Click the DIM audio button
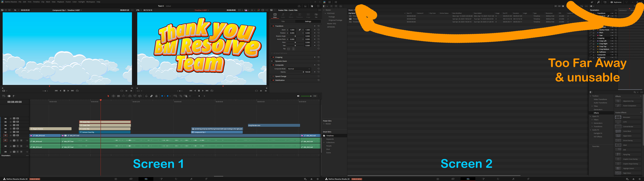The height and width of the screenshot is (181, 644). (315, 96)
